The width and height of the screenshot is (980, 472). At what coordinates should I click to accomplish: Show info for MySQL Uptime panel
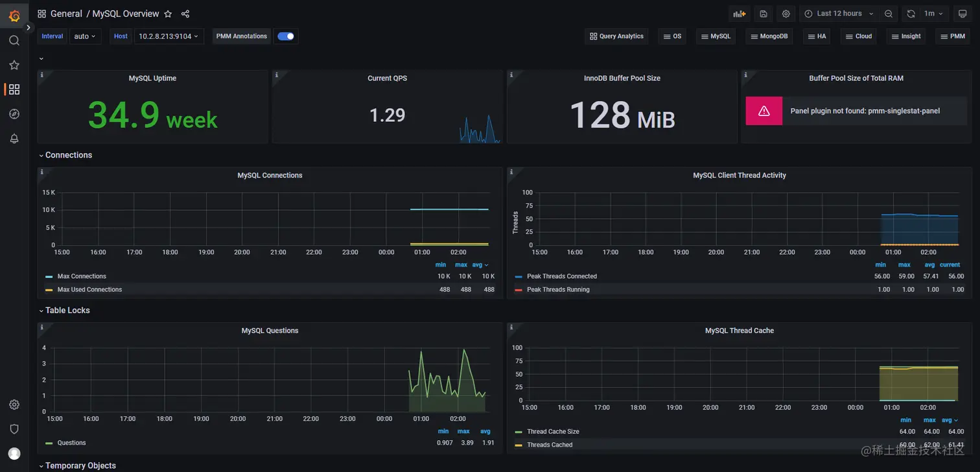click(42, 75)
